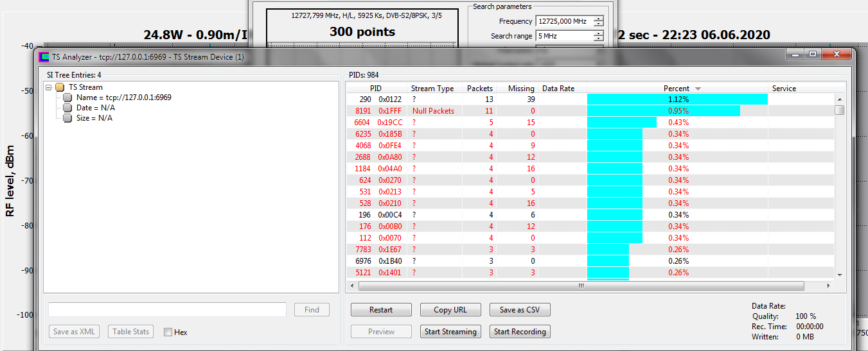Start Streaming the transport stream
The image size is (868, 351).
click(450, 332)
